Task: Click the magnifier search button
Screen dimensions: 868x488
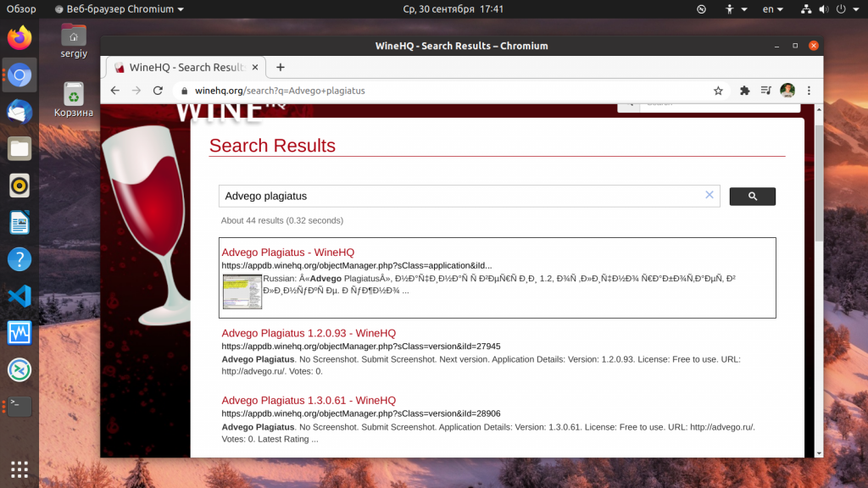Action: 752,197
